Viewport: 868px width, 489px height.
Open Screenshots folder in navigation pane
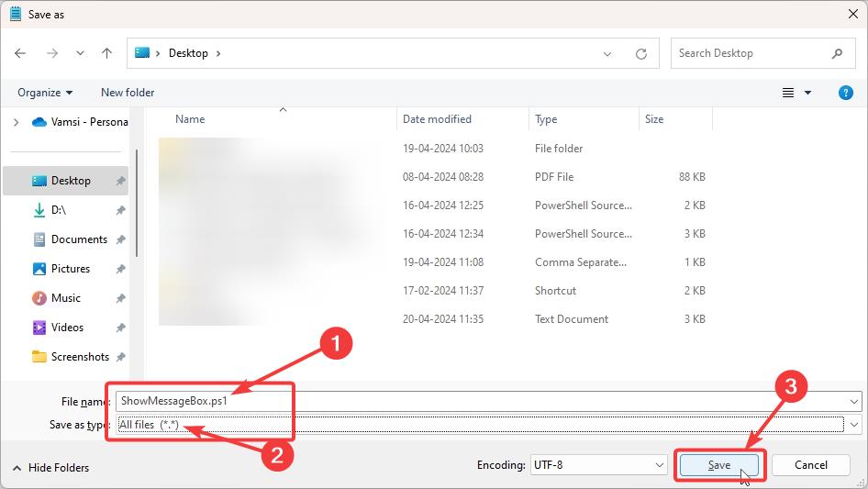click(x=80, y=357)
